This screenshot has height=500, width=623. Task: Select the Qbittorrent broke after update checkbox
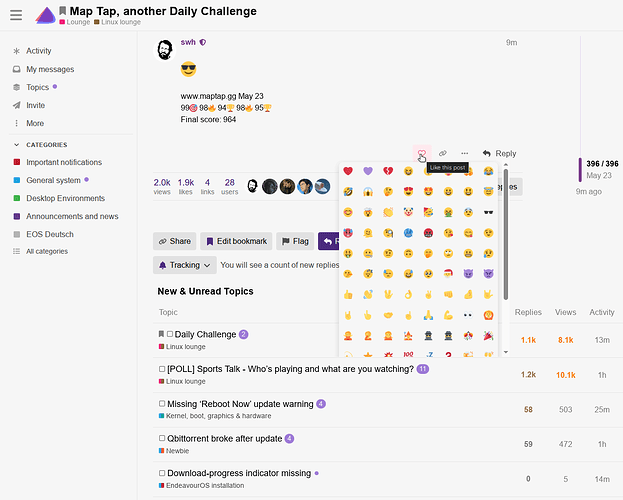click(162, 438)
